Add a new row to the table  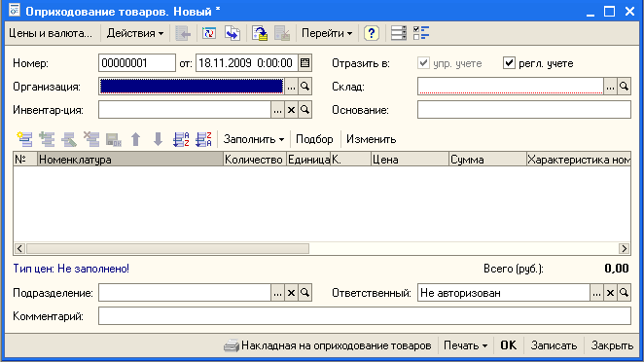click(24, 139)
